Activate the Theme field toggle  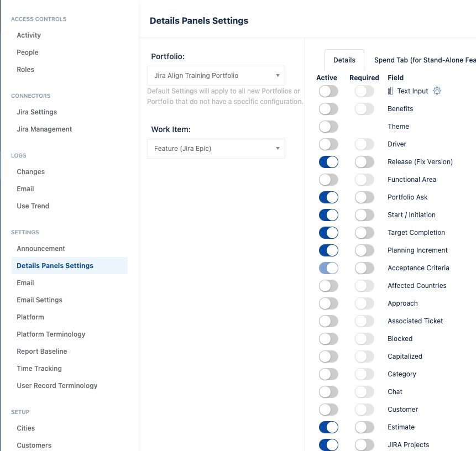(328, 127)
